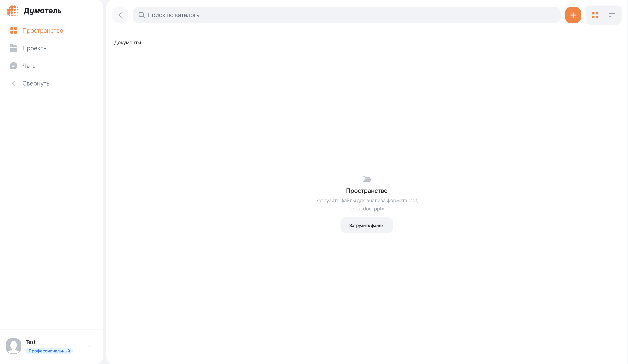Click the Профессиональный plan badge
628x364 pixels.
pos(49,351)
